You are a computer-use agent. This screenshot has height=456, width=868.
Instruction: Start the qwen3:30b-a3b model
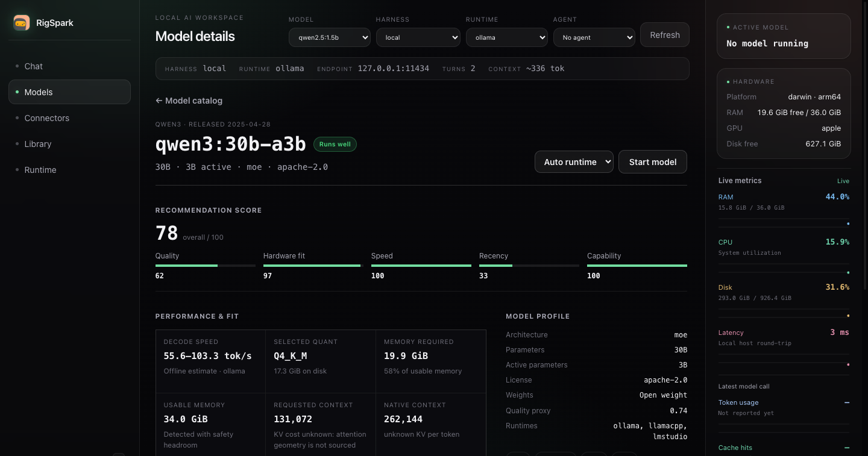pos(653,162)
